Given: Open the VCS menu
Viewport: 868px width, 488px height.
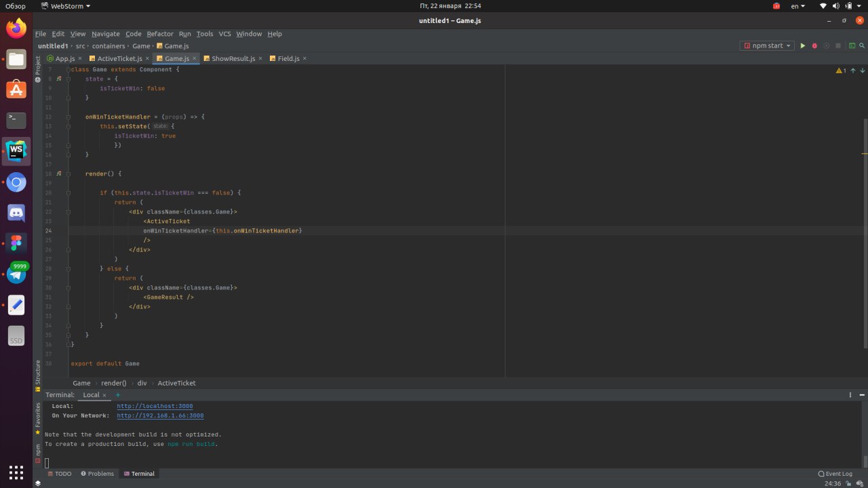Looking at the screenshot, I should (x=224, y=34).
